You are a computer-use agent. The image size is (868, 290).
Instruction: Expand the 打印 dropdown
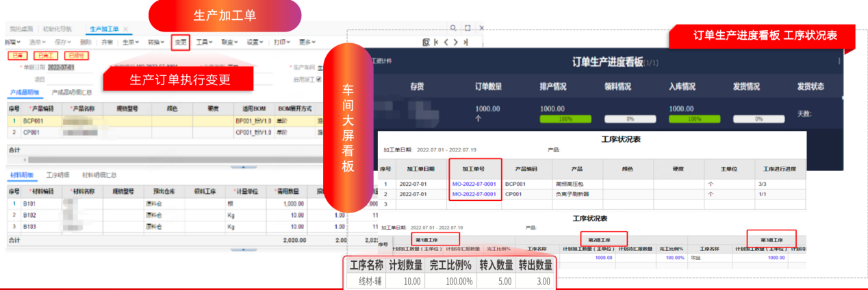[280, 42]
